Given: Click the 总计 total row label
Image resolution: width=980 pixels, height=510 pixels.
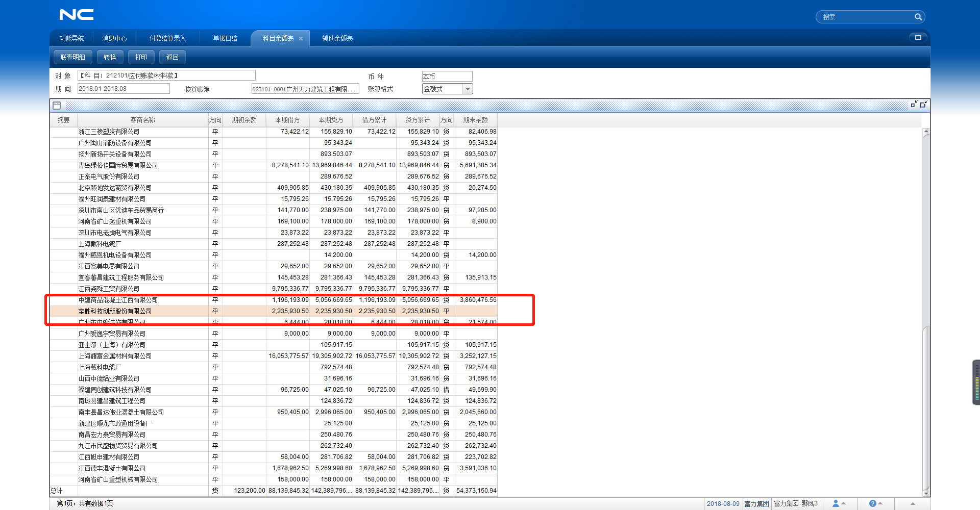Looking at the screenshot, I should tap(57, 491).
